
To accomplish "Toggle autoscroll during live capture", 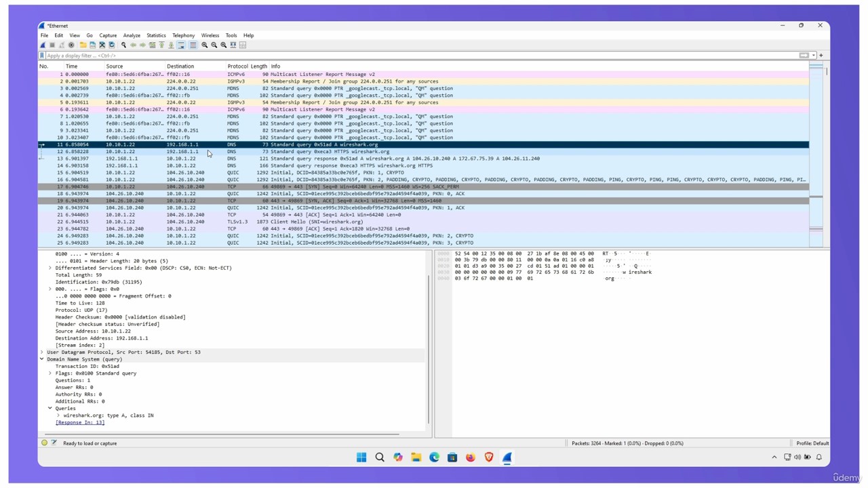I will tap(181, 45).
